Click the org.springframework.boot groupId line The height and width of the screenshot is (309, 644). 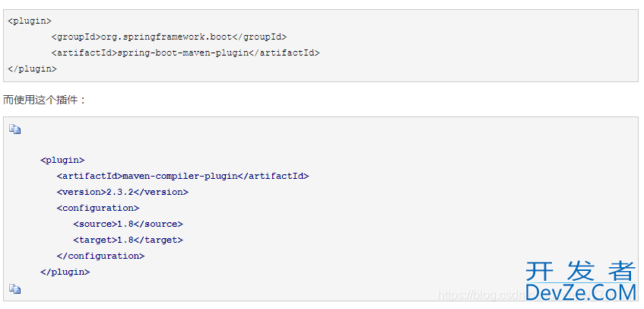(169, 37)
